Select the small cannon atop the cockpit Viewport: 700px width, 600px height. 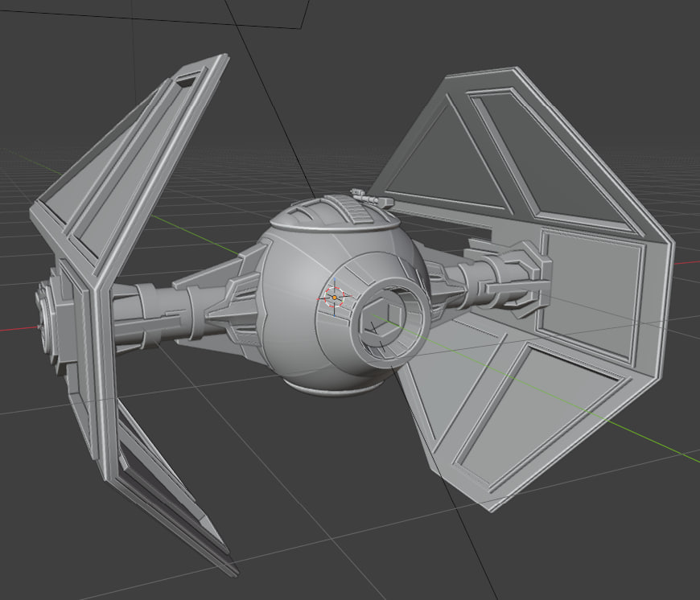[x=372, y=198]
